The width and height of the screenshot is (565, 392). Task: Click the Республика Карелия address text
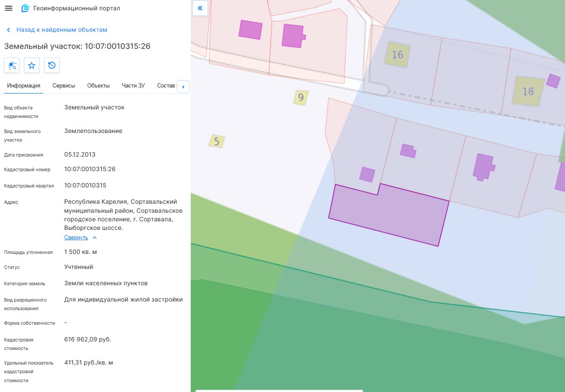click(x=123, y=215)
